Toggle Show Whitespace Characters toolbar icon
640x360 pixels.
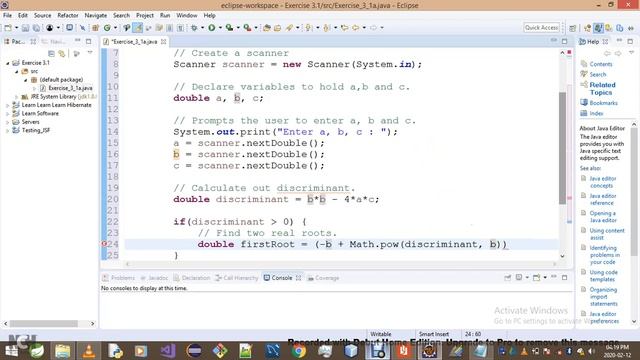[180, 28]
